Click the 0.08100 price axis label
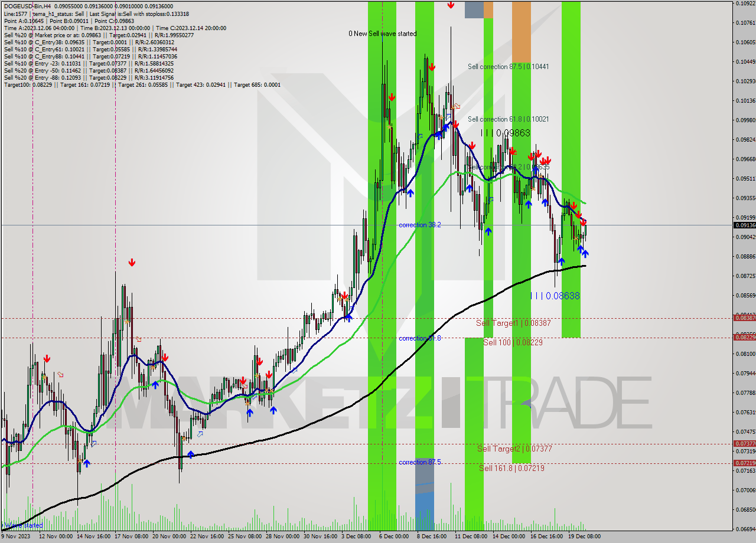 pos(745,354)
